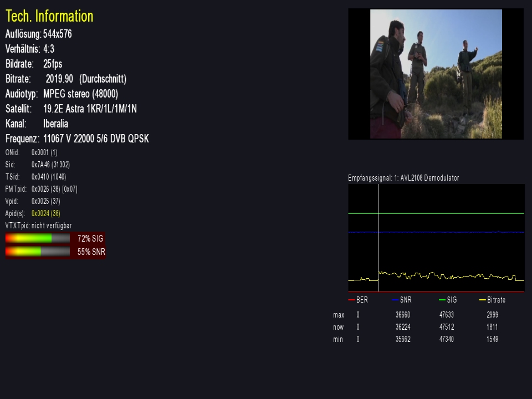Select the resolution value 544x576
Screen dimensions: 532x399
coord(57,34)
